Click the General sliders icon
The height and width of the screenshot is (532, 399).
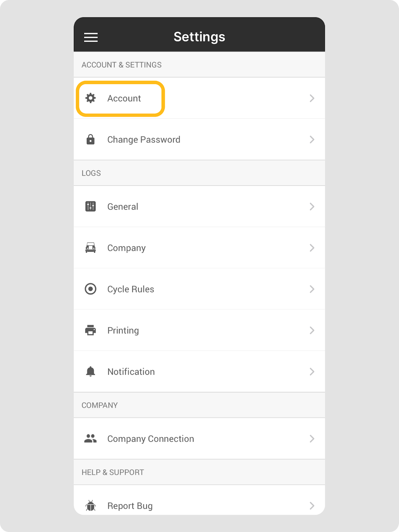click(x=90, y=206)
